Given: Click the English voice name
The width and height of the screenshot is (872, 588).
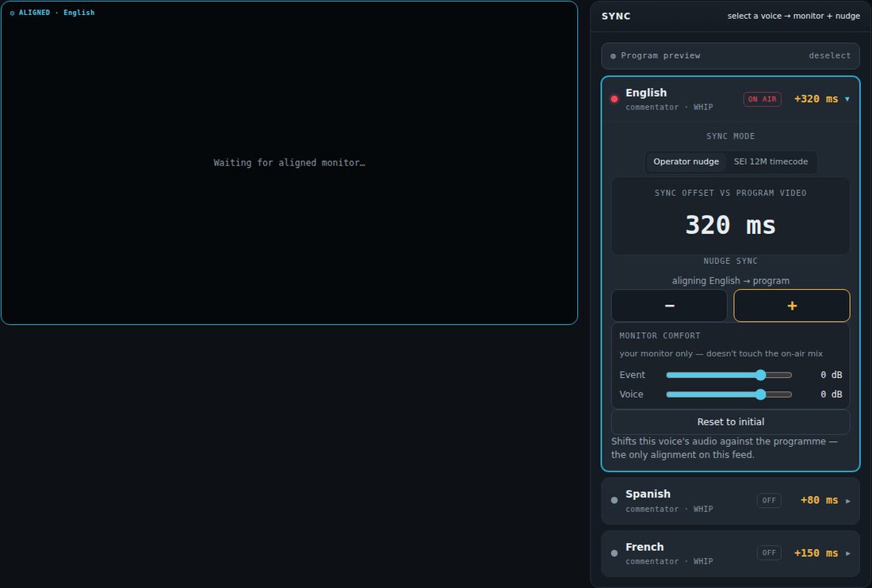Looking at the screenshot, I should 645,93.
